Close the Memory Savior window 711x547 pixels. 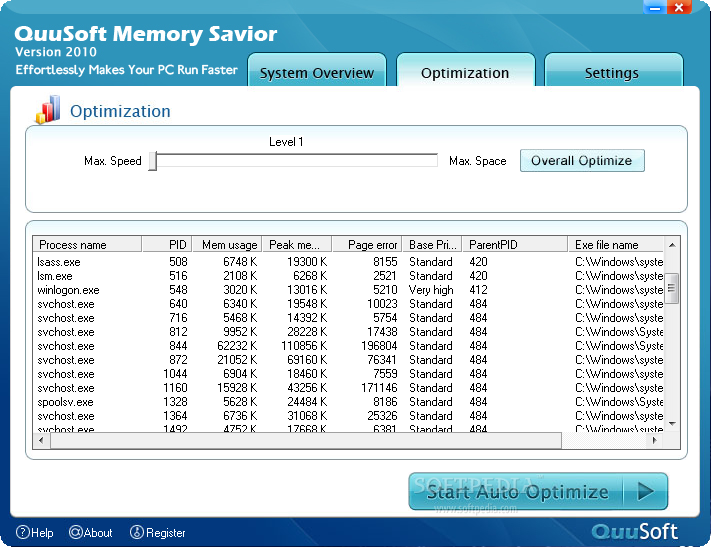(x=681, y=8)
